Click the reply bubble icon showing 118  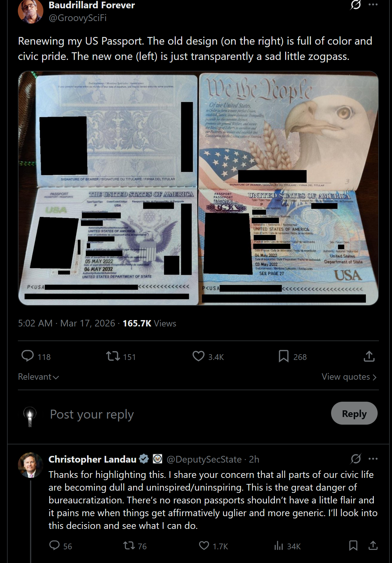tap(27, 356)
